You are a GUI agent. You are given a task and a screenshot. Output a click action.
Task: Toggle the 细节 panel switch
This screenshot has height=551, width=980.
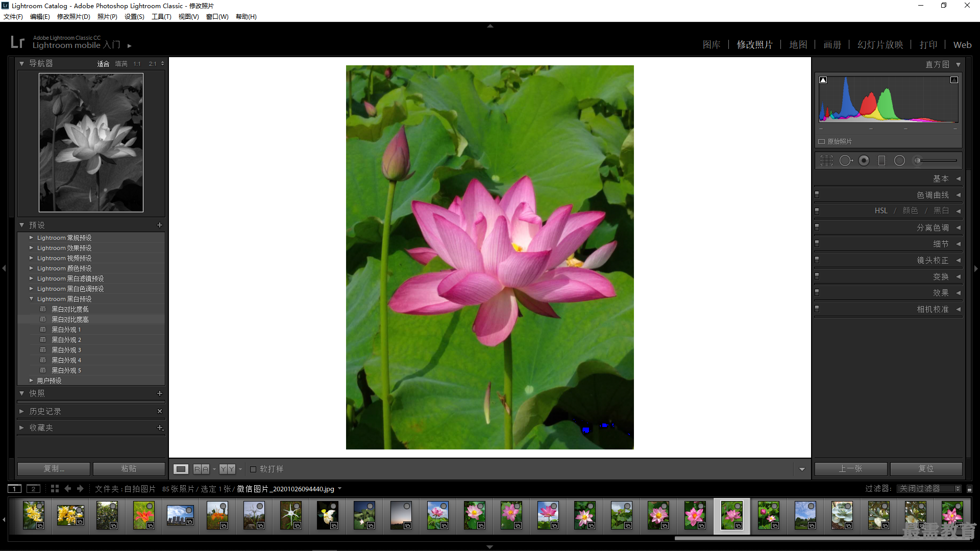point(817,243)
